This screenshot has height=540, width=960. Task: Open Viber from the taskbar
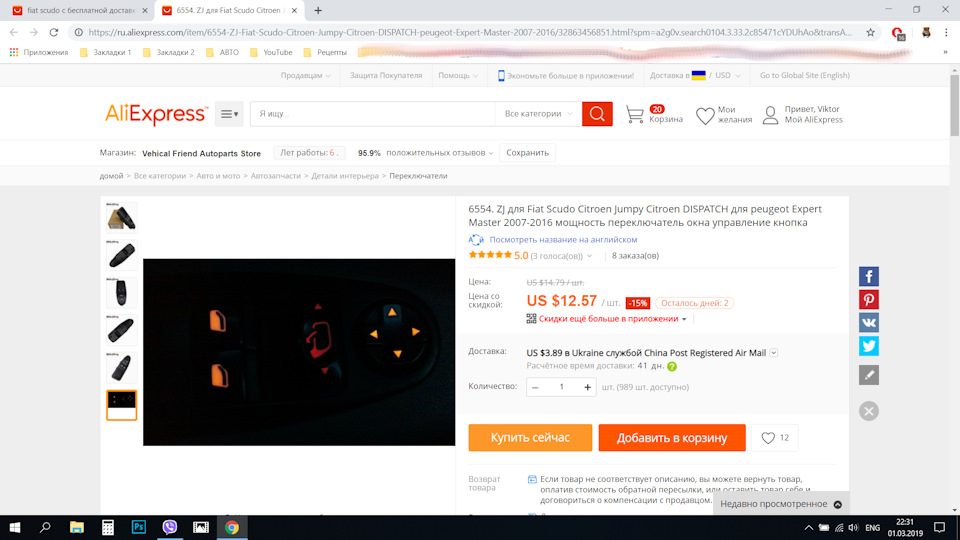[x=170, y=527]
